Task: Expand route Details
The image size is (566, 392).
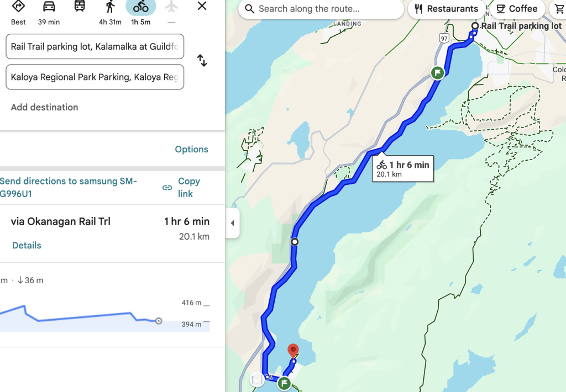Action: (x=27, y=245)
